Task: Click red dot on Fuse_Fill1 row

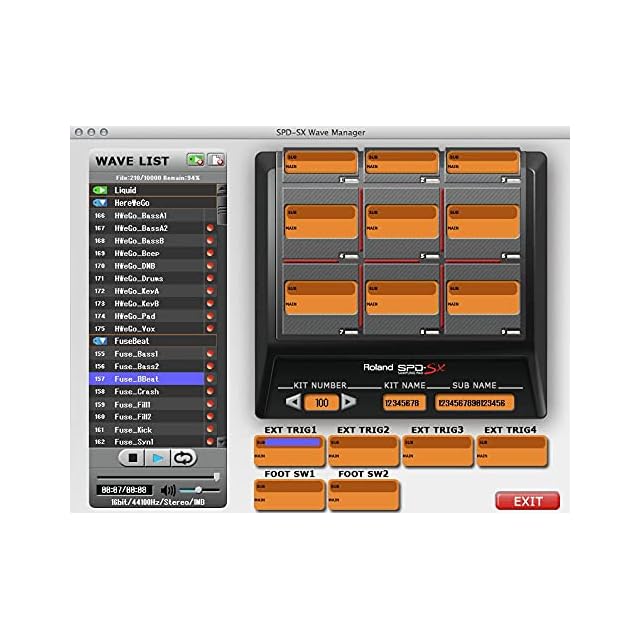Action: click(x=210, y=404)
